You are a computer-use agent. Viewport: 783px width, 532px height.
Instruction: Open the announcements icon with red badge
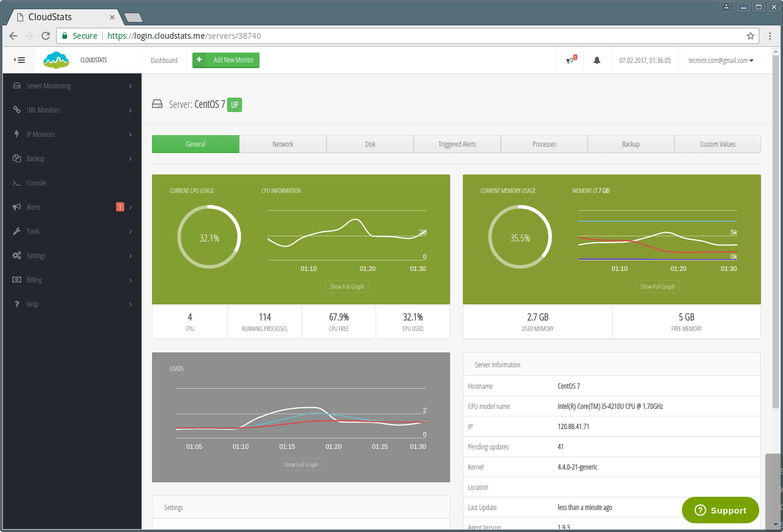570,60
